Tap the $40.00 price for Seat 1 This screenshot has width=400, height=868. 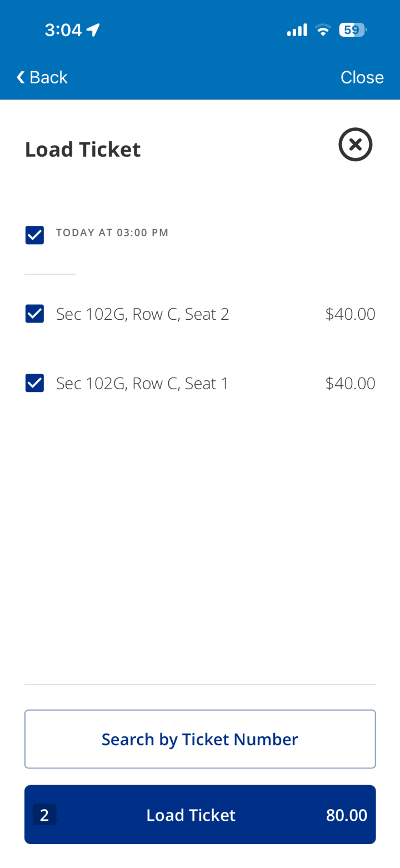350,383
